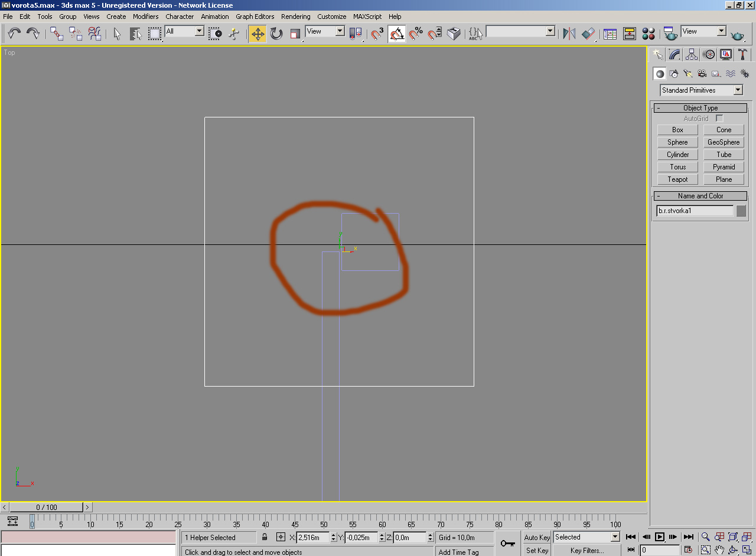
Task: Open the Named Selection Sets editor icon
Action: [475, 34]
